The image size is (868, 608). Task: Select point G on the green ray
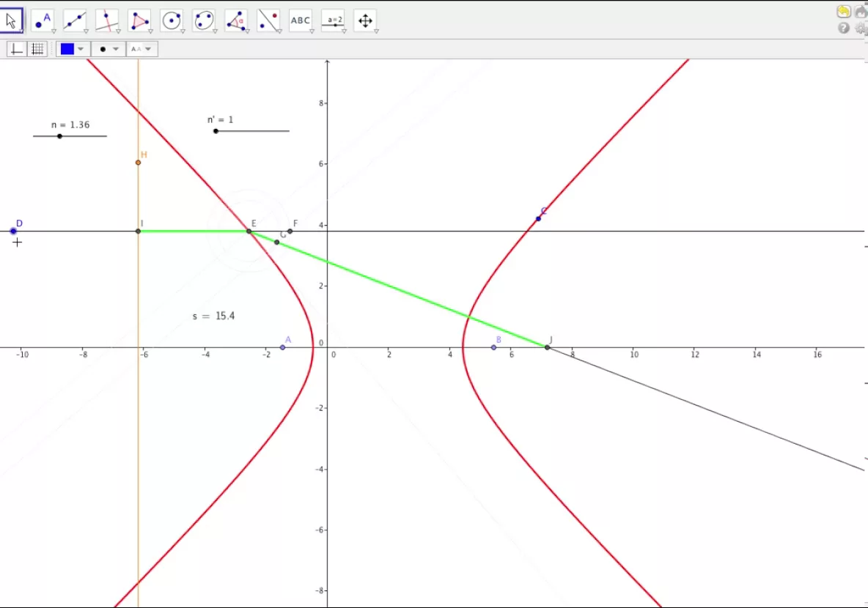(x=277, y=242)
